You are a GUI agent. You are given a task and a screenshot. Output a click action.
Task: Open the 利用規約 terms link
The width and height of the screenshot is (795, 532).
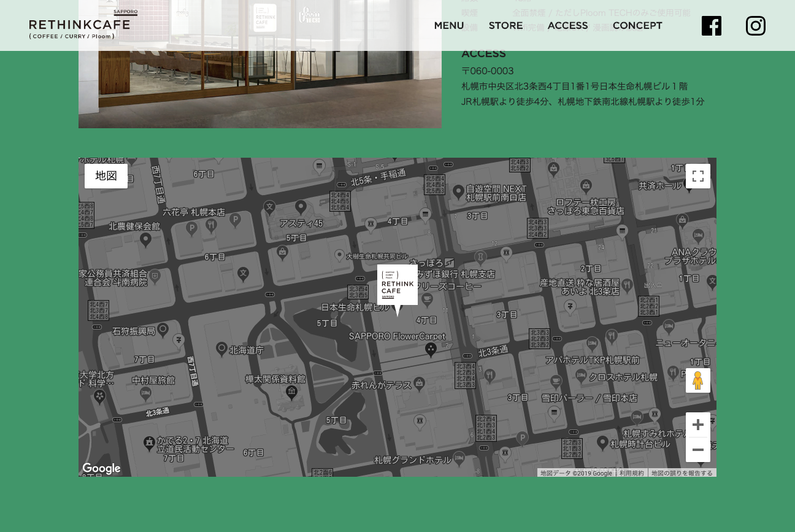pyautogui.click(x=632, y=473)
